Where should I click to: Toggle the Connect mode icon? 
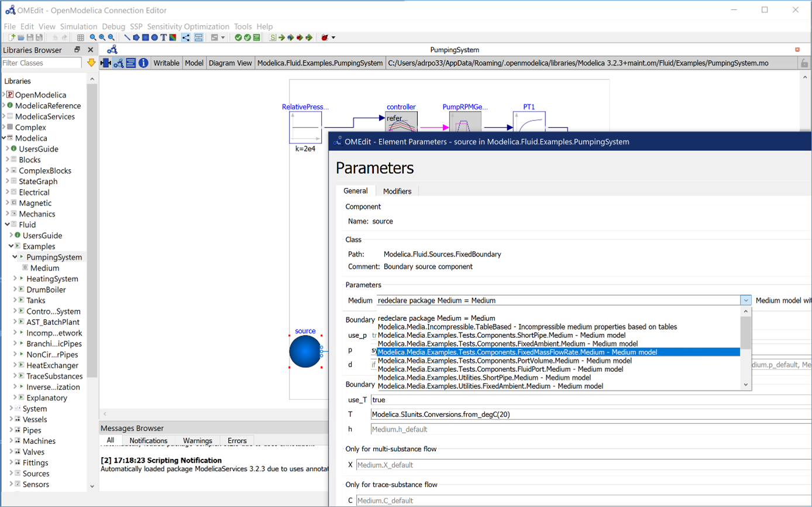pyautogui.click(x=185, y=37)
